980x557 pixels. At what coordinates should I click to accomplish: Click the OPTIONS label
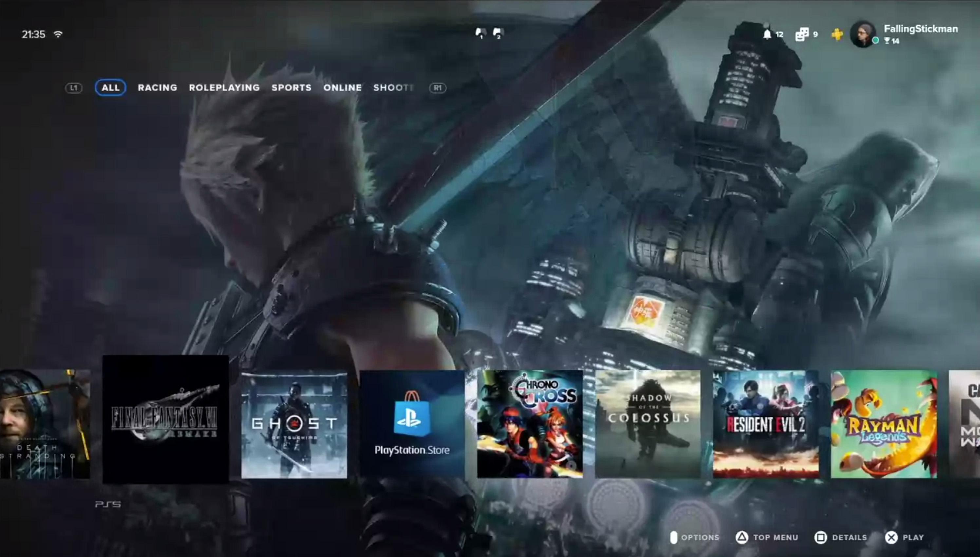(700, 537)
